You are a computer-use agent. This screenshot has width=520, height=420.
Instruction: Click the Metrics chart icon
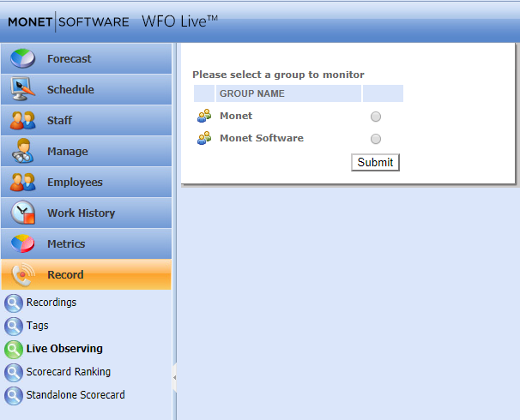click(x=23, y=244)
